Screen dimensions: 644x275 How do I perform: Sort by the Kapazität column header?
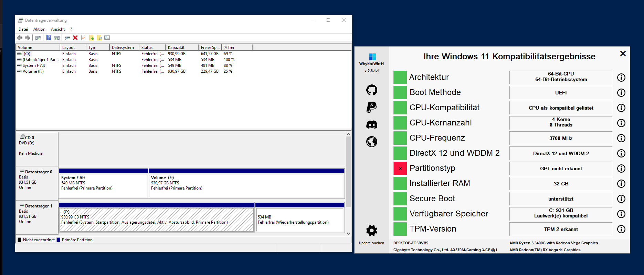[182, 48]
